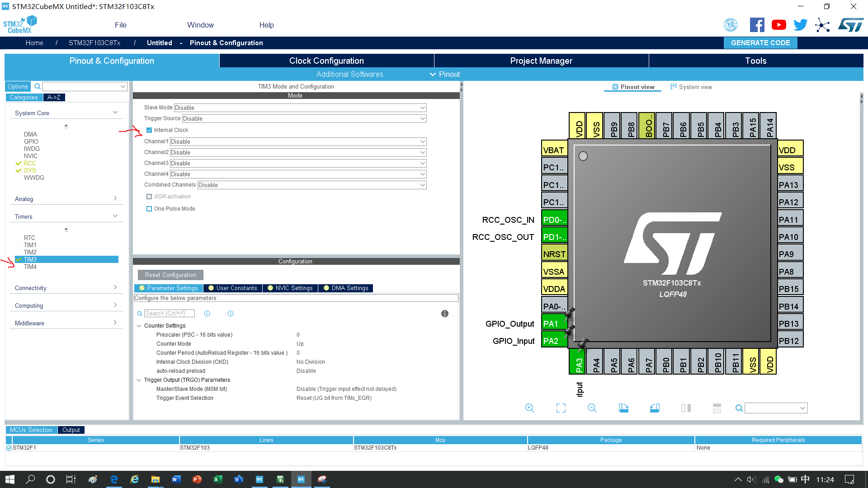The image size is (868, 488).
Task: Enable the One Pulse Mode checkbox
Action: pos(149,209)
